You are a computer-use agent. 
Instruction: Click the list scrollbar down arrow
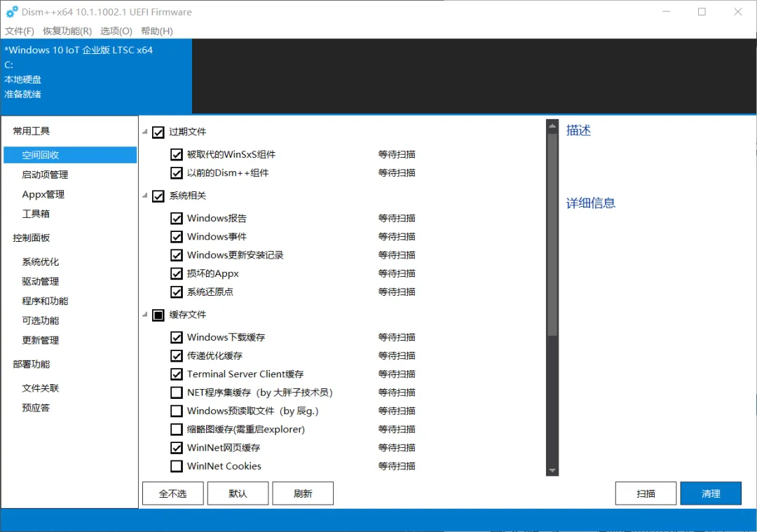coord(552,470)
